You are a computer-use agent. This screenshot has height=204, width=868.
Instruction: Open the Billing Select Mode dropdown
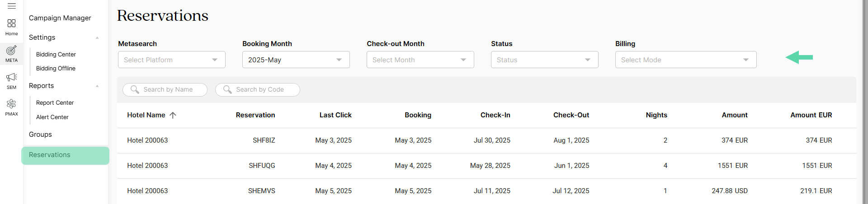(686, 60)
